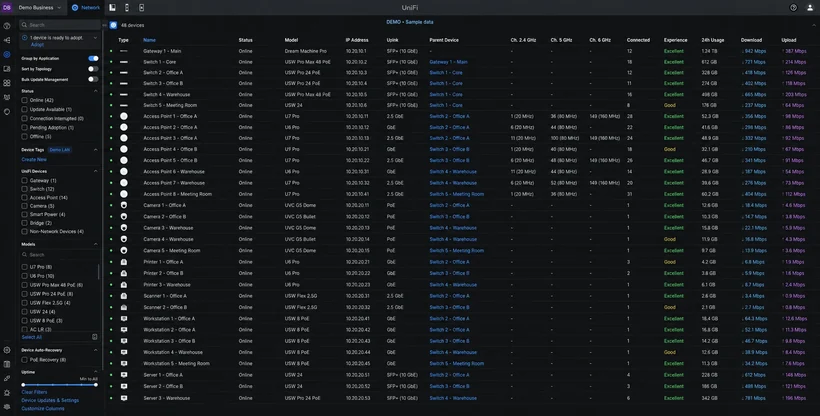820x416 pixels.
Task: Collapse the Uptime filter section
Action: click(x=96, y=372)
